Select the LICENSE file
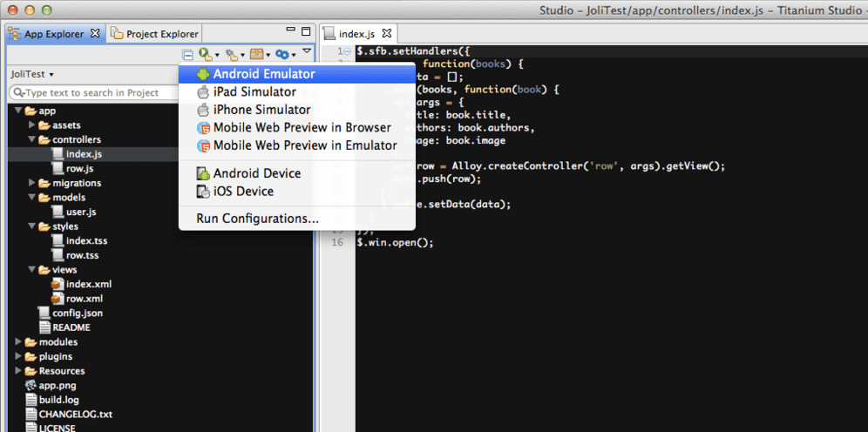This screenshot has width=868, height=432. (57, 428)
